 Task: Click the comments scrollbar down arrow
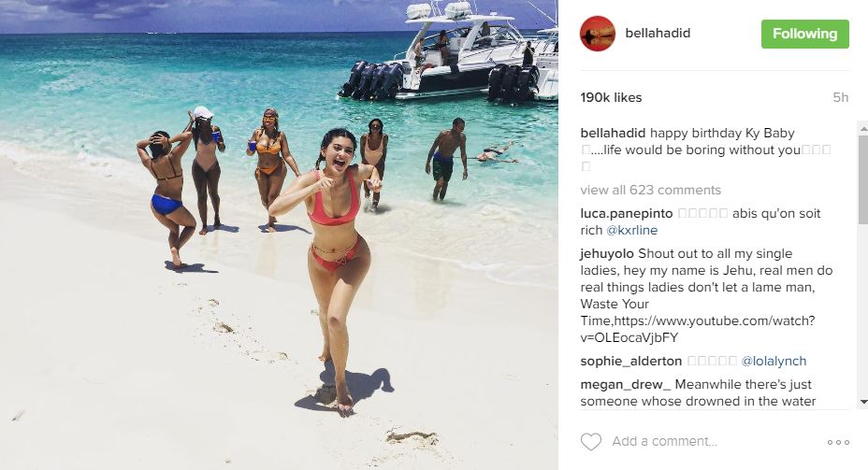coord(863,402)
